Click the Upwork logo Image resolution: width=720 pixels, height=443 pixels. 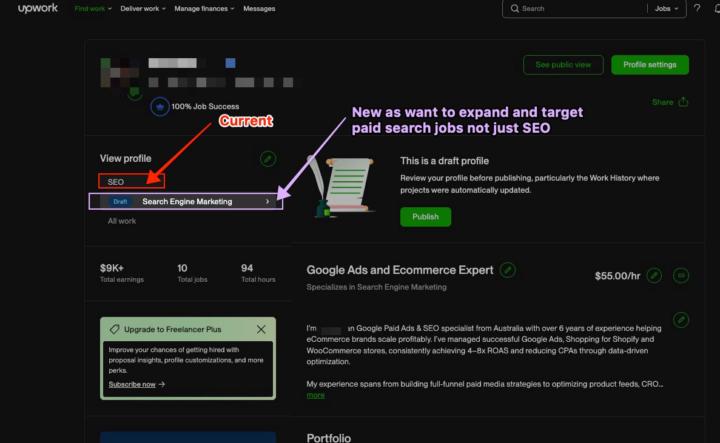tap(38, 8)
